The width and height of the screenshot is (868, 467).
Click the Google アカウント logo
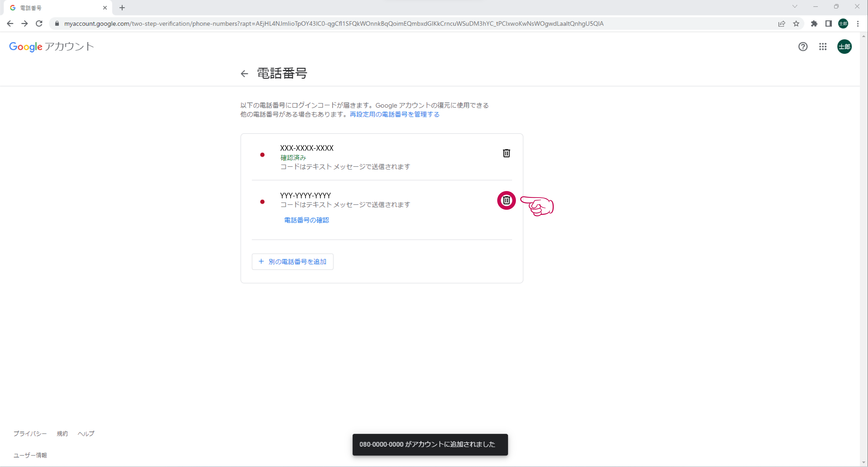coord(51,47)
